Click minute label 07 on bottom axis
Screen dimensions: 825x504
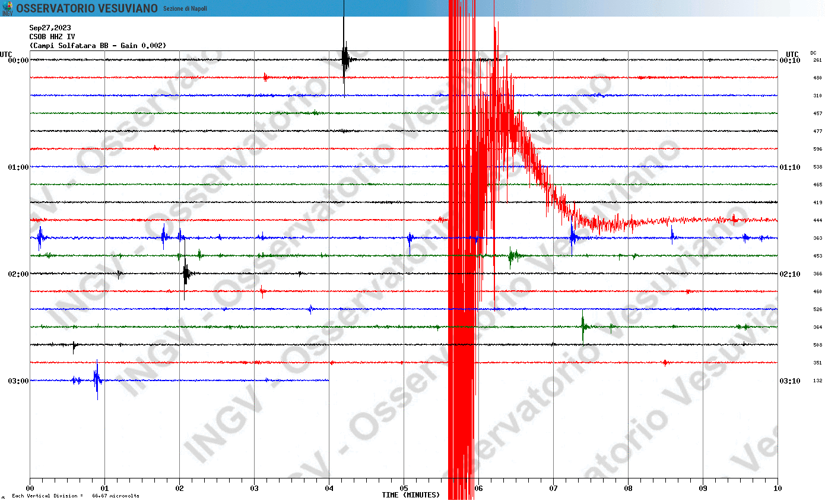(553, 489)
